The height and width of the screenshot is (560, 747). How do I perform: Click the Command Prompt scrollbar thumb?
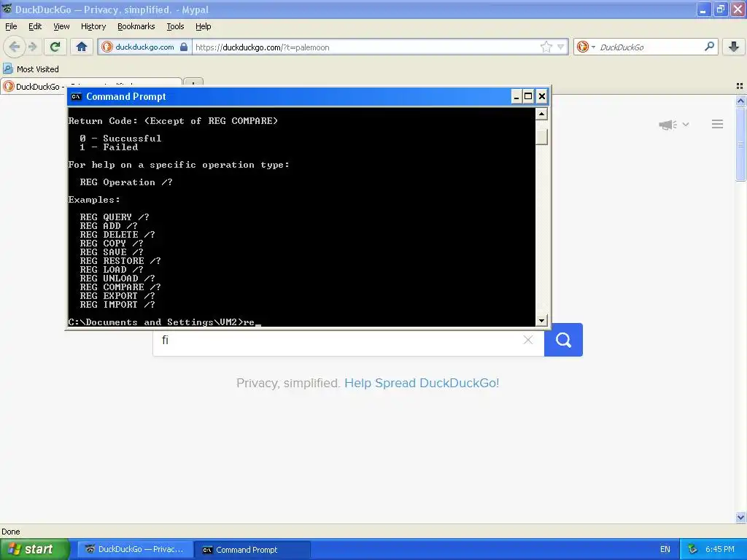click(x=541, y=137)
